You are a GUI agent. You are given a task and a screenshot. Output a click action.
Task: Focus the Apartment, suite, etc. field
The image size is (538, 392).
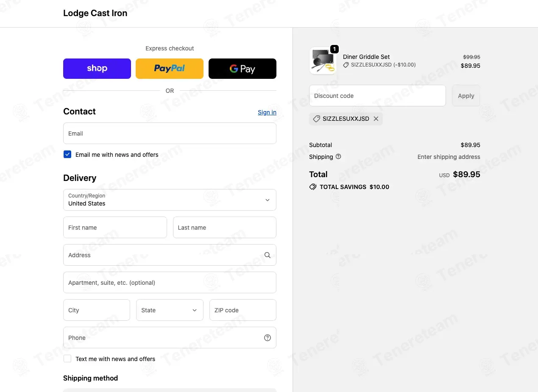tap(170, 283)
